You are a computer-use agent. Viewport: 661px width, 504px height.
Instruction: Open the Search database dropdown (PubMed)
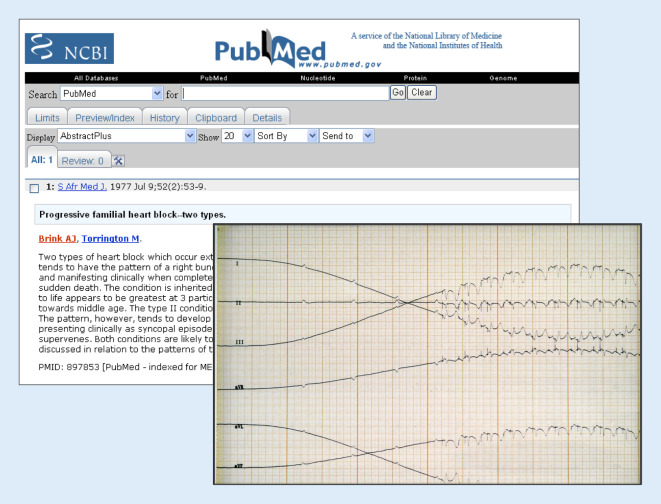(x=112, y=94)
